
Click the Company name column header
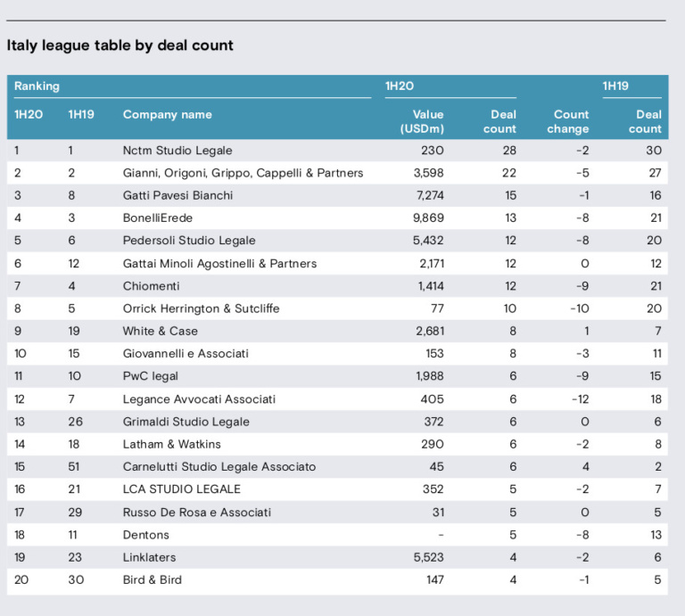coord(168,115)
